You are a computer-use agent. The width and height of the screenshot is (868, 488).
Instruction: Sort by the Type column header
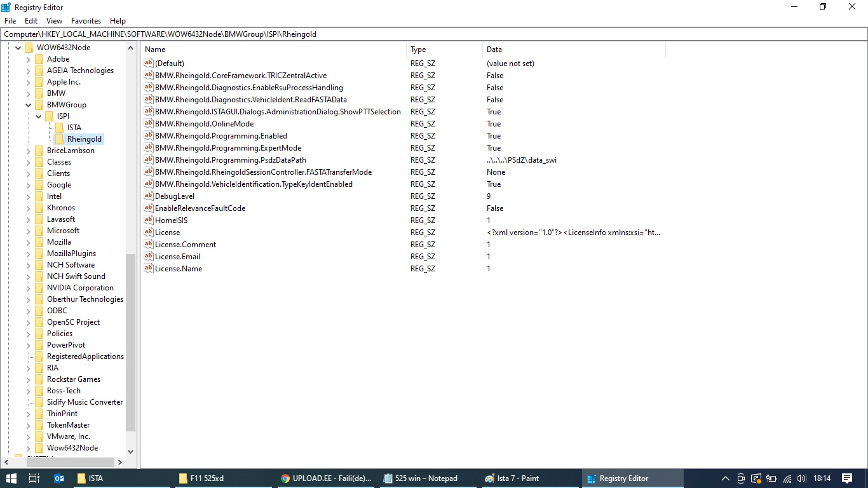point(445,50)
